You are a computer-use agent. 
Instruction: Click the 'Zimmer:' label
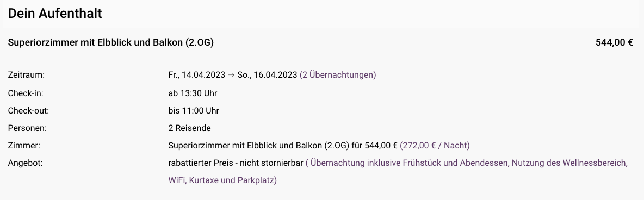24,145
